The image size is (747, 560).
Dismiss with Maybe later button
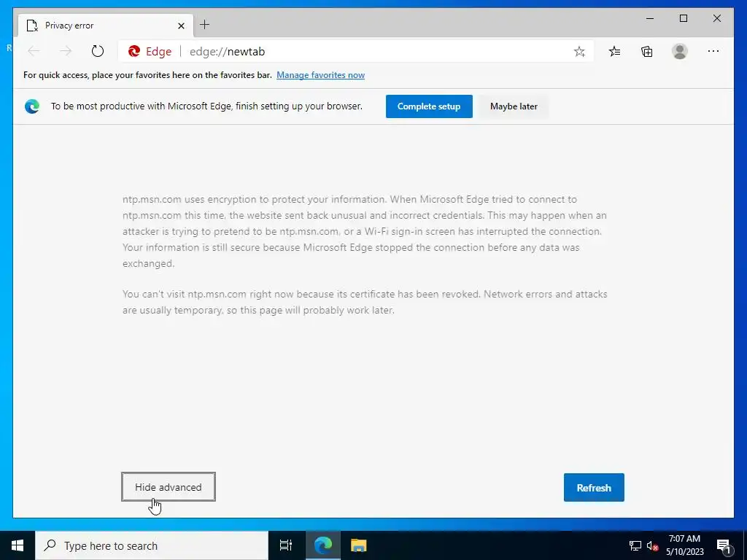[x=514, y=106]
